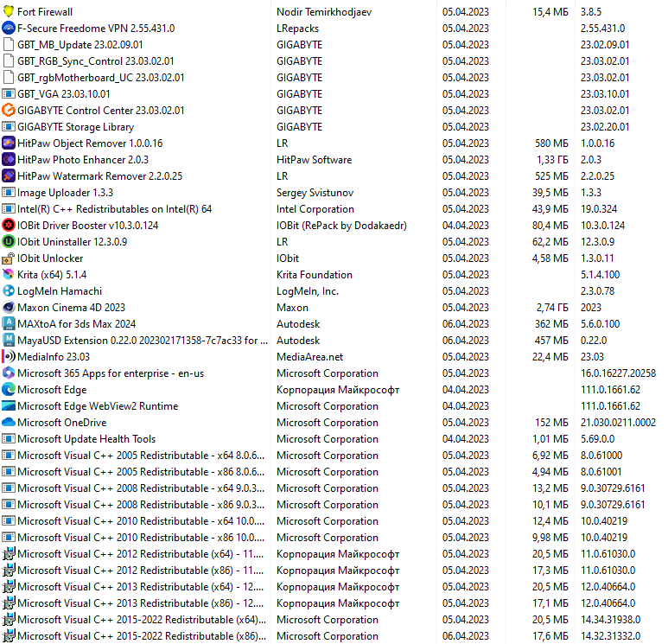Click the IObit Uninstaller green icon

pos(9,242)
